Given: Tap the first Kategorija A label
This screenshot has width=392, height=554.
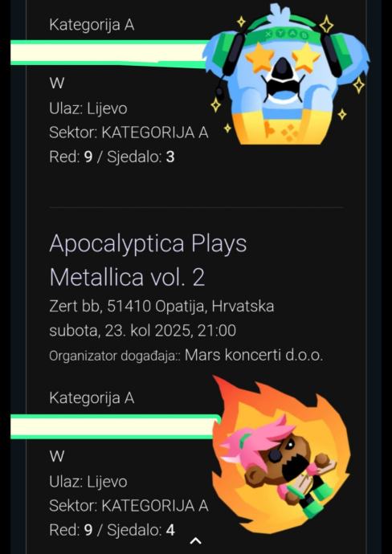Looking at the screenshot, I should click(x=92, y=25).
